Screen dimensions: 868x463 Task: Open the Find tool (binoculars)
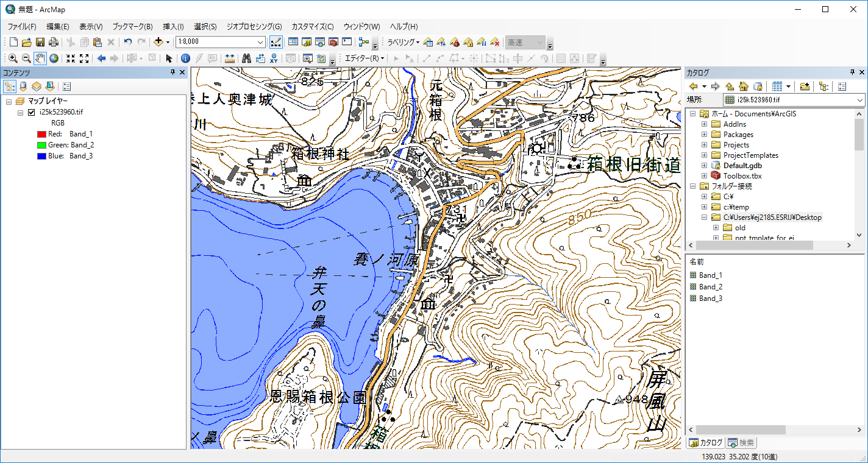[x=247, y=58]
